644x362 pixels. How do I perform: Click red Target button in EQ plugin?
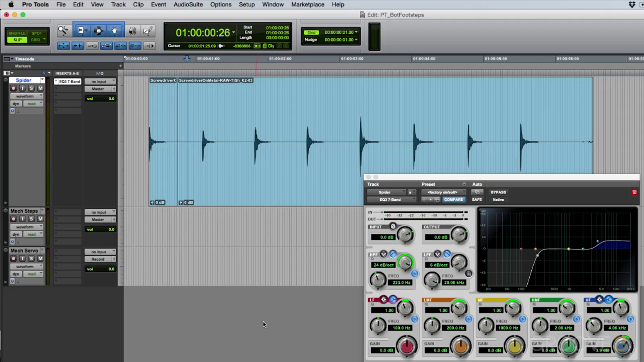(x=634, y=192)
